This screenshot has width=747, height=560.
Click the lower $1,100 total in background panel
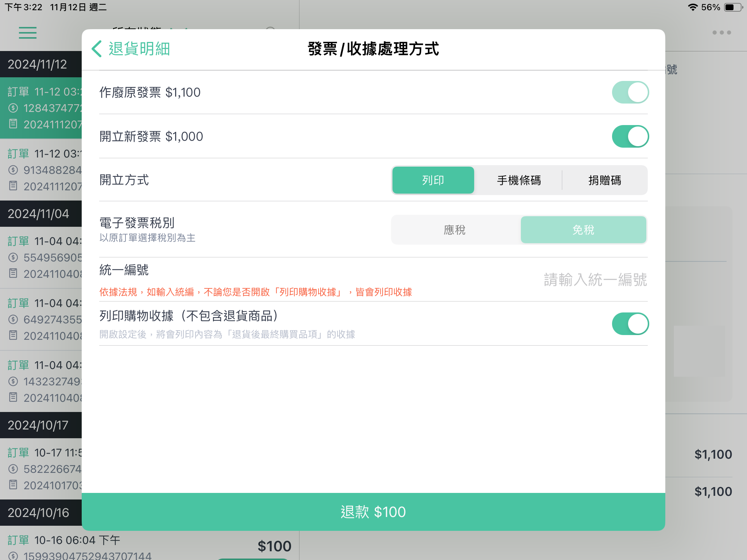click(x=713, y=491)
